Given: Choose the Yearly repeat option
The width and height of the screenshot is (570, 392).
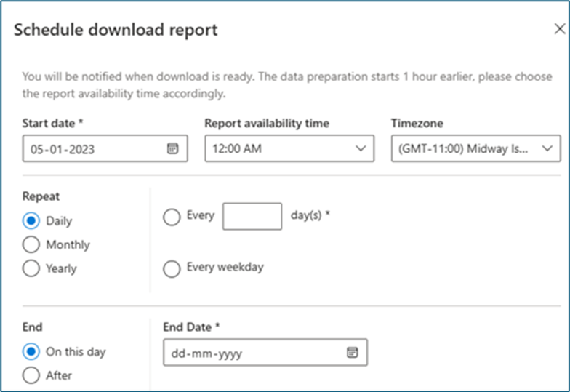Looking at the screenshot, I should [x=31, y=268].
